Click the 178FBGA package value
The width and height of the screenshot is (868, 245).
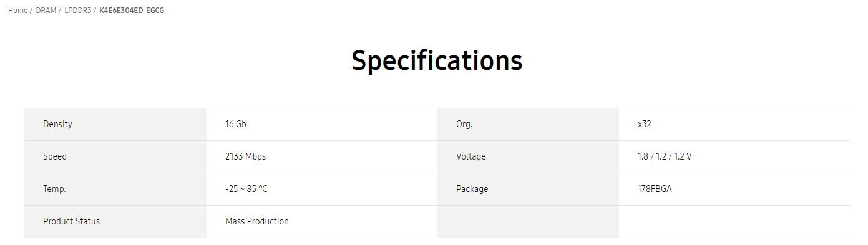click(655, 189)
